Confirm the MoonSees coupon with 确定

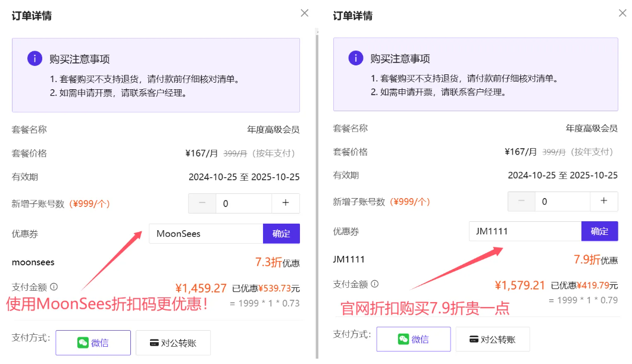(x=281, y=233)
